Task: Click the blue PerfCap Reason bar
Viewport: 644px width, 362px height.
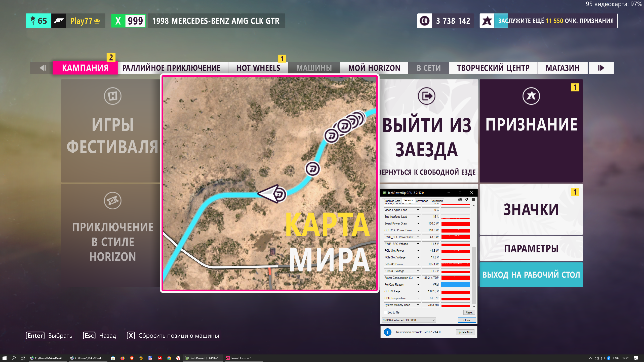Action: coord(455,285)
